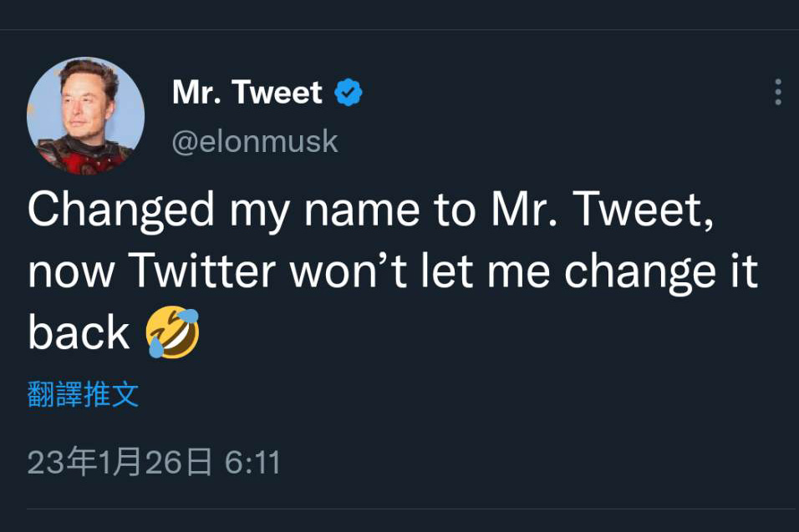Click the 翻譯推文 translate tweet link
The width and height of the screenshot is (799, 532).
click(x=83, y=394)
